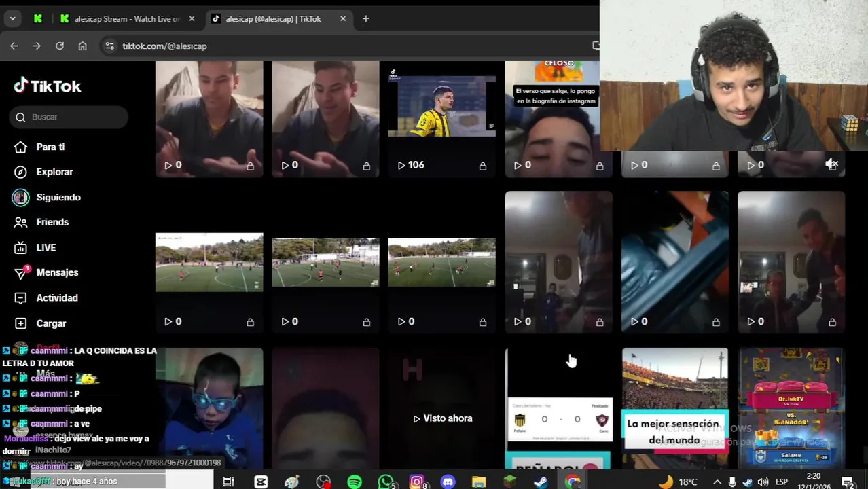Show hidden system tray icons
Image resolution: width=868 pixels, height=489 pixels.
pos(717,482)
